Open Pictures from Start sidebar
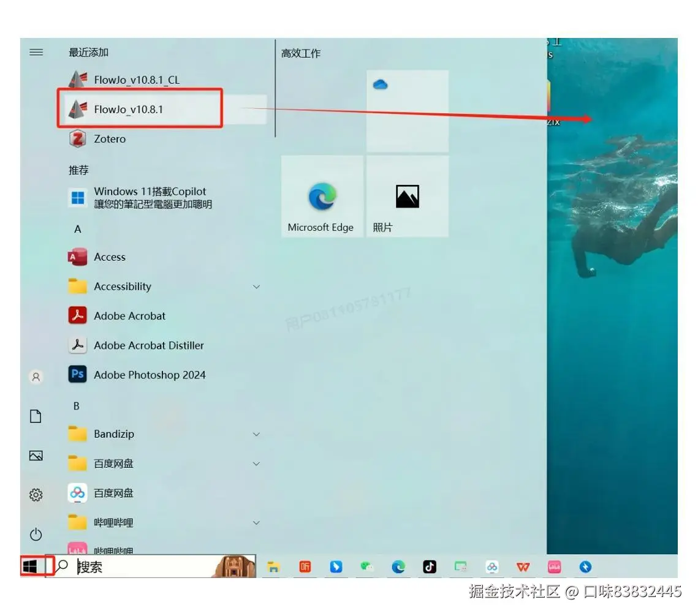 coord(36,456)
